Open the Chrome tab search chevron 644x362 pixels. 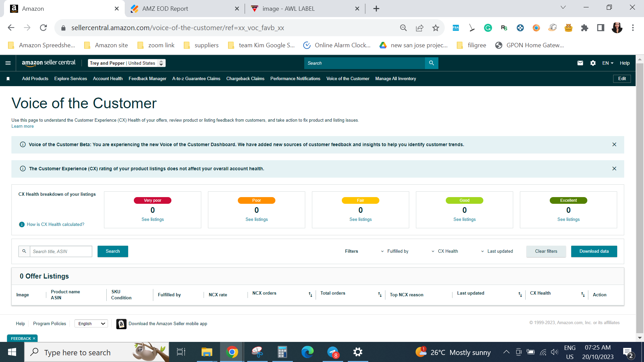pyautogui.click(x=563, y=8)
